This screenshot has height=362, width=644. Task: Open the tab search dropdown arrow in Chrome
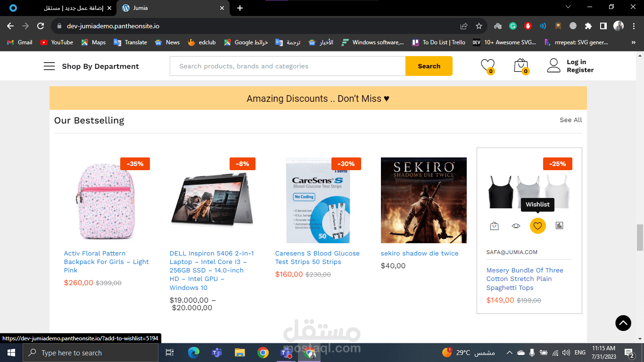pyautogui.click(x=568, y=7)
